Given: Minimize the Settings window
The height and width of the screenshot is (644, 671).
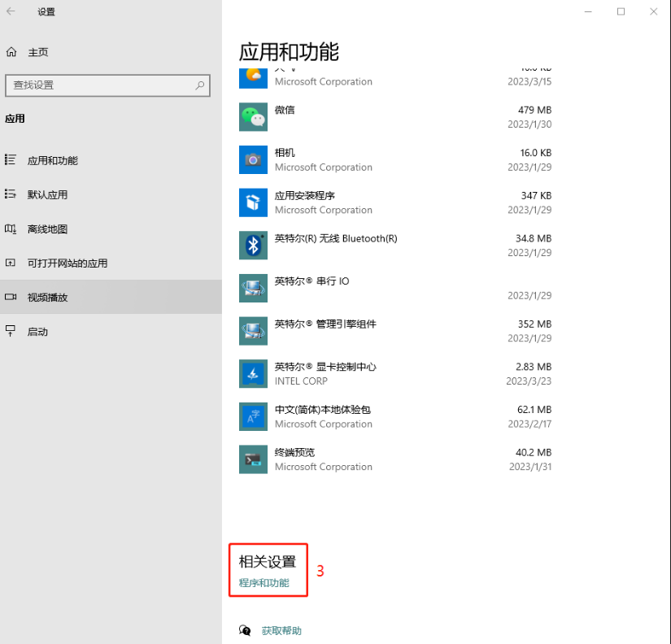Looking at the screenshot, I should tap(588, 11).
